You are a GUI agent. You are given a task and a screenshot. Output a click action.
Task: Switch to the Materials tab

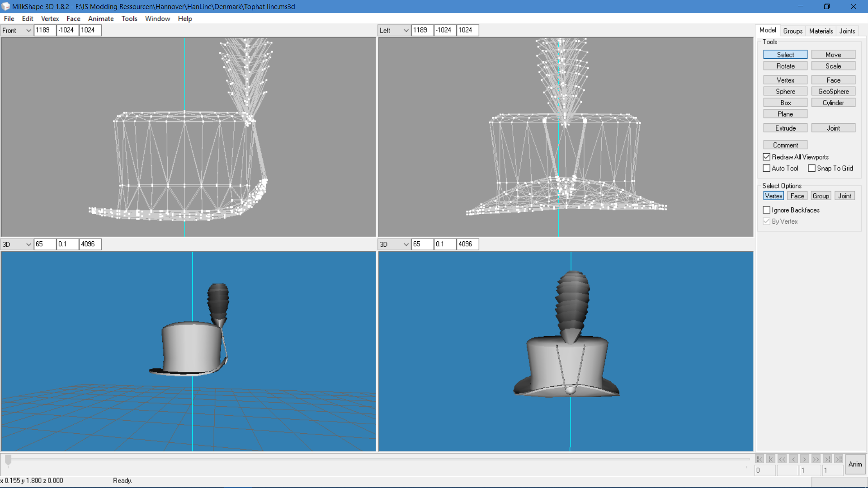pyautogui.click(x=821, y=31)
